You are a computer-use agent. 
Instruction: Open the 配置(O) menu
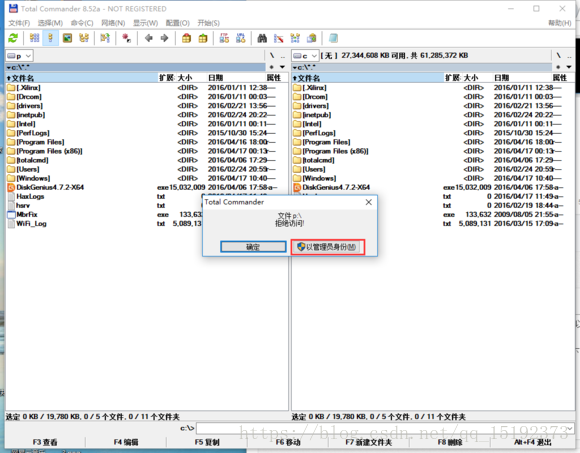[x=178, y=23]
